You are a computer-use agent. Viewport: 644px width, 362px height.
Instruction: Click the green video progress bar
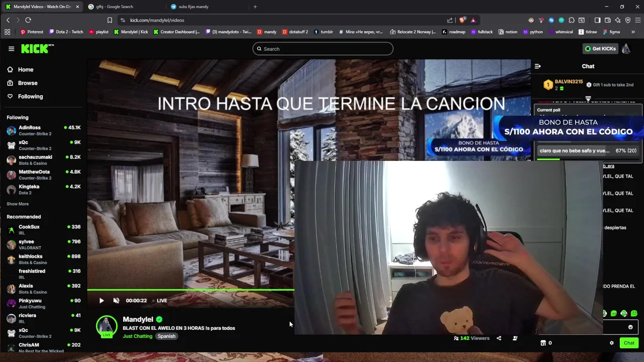click(x=191, y=290)
